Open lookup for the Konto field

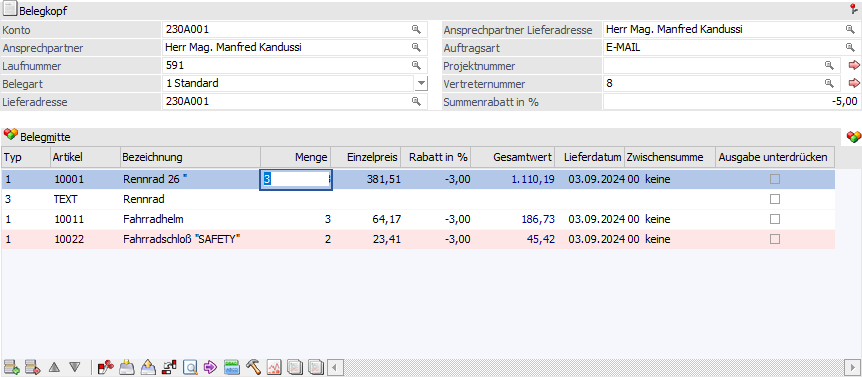(x=416, y=29)
